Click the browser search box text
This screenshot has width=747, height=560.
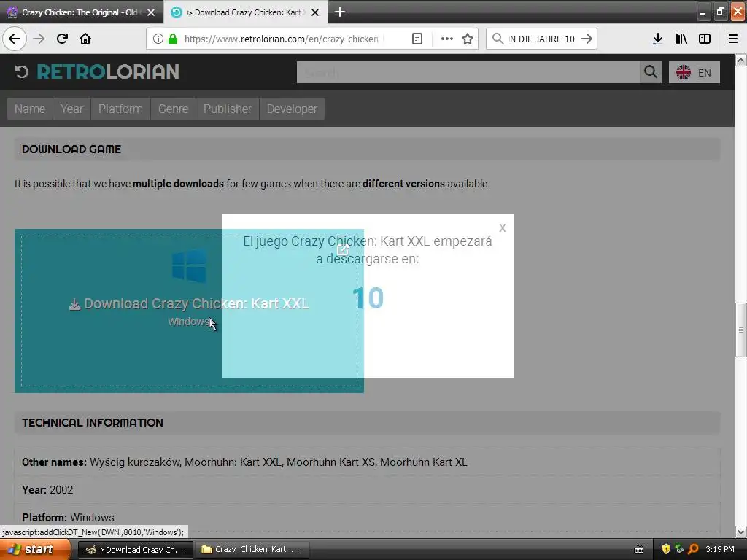(542, 39)
